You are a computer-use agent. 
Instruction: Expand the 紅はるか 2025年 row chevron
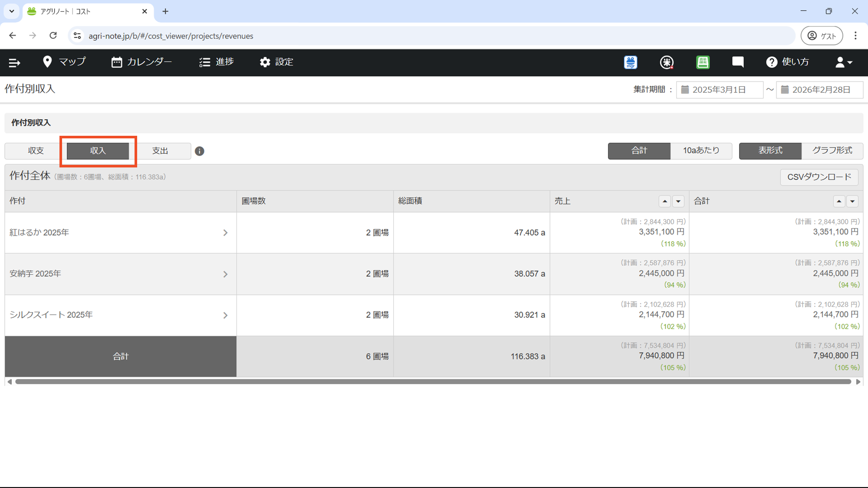[225, 233]
